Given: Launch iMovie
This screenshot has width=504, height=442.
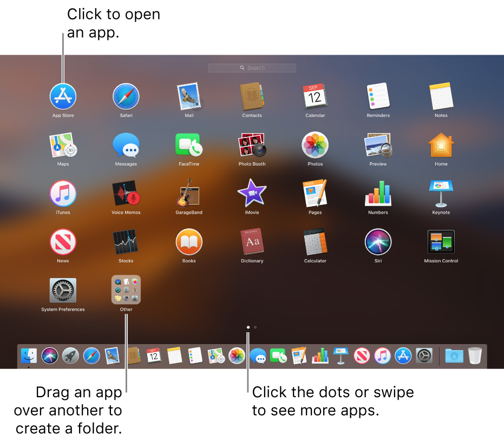Looking at the screenshot, I should pyautogui.click(x=252, y=193).
